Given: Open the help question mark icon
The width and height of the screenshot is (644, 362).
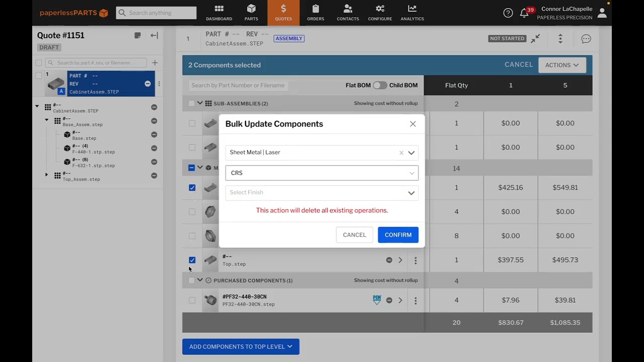Looking at the screenshot, I should (x=508, y=13).
